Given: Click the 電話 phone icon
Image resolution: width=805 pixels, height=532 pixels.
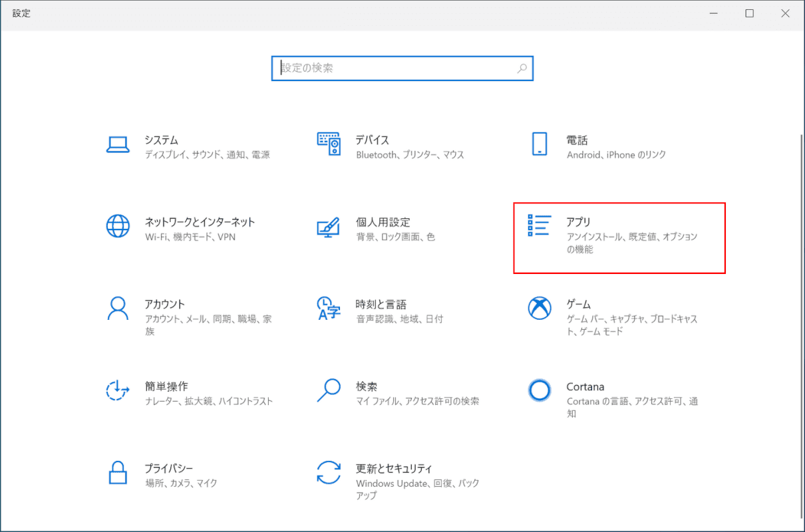Looking at the screenshot, I should tap(540, 144).
